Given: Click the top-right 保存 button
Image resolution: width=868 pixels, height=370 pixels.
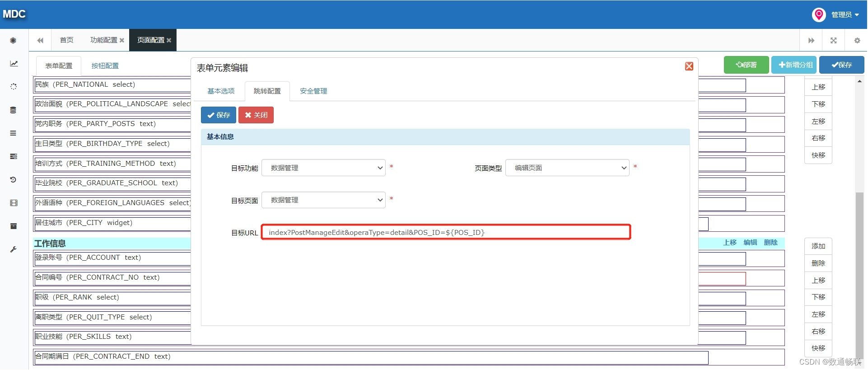Looking at the screenshot, I should tap(842, 65).
